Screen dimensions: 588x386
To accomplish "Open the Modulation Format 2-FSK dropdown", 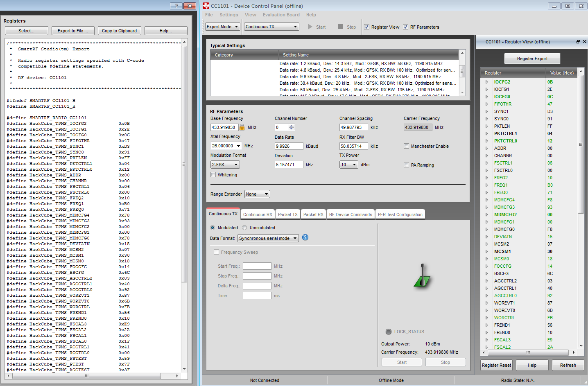I will [x=225, y=165].
